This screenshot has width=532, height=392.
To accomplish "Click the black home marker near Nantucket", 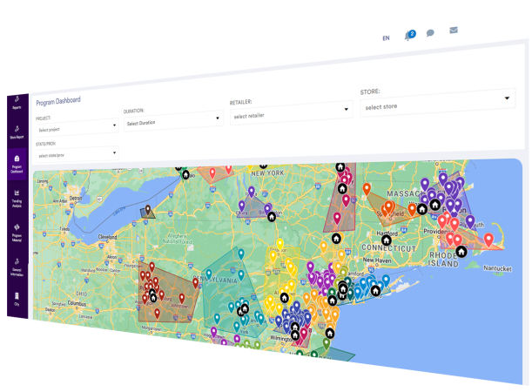I will (461, 252).
